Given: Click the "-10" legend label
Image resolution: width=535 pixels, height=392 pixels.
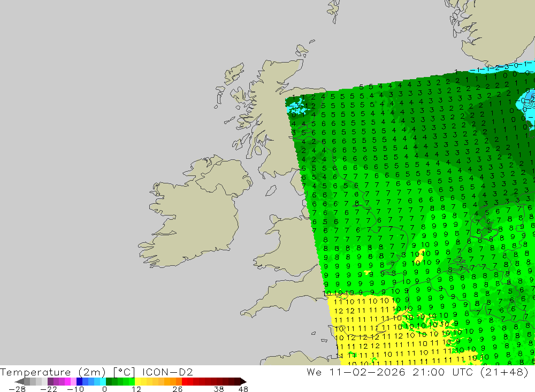Looking at the screenshot, I should tap(75, 389).
